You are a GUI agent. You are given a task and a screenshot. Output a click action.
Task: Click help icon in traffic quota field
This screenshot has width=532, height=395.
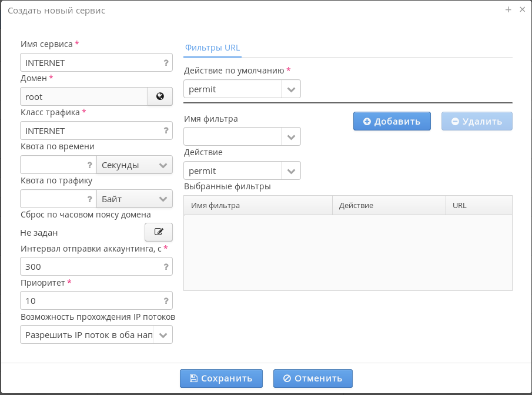click(x=89, y=199)
